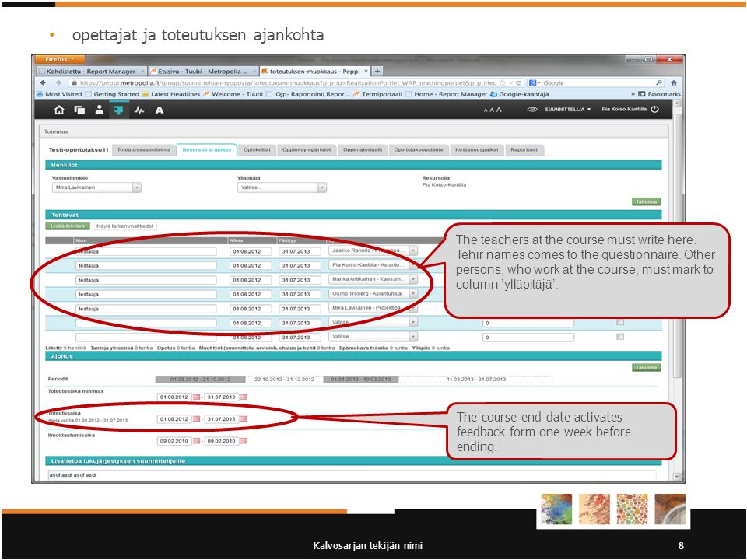Click Firefox forward arrow
Screen dimensions: 747x560
(x=58, y=83)
